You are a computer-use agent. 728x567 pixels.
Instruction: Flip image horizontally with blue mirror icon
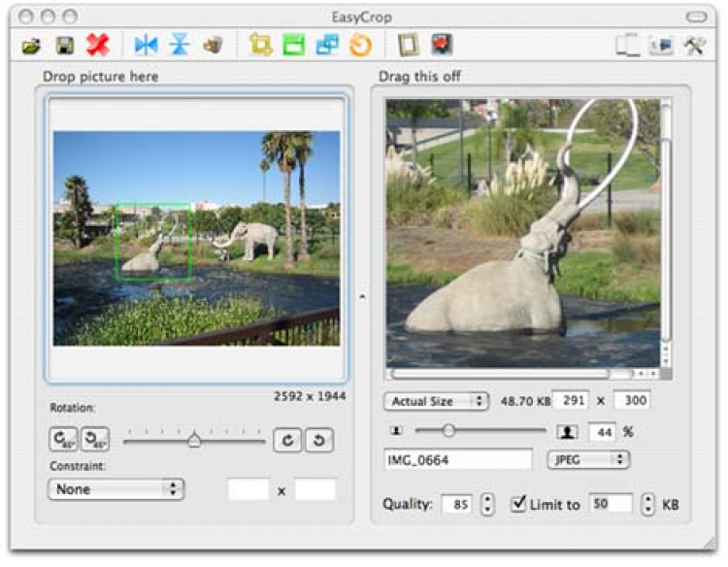point(147,46)
